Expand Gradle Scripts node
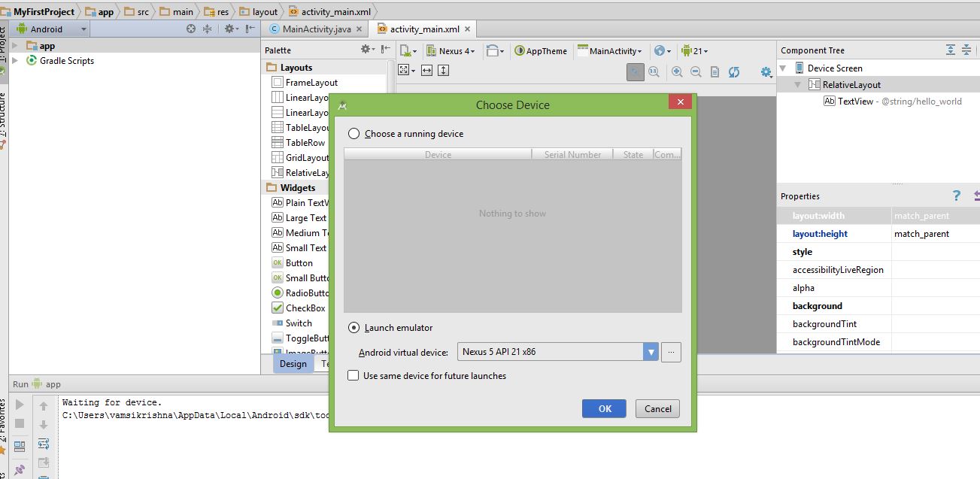This screenshot has height=479, width=980. (x=15, y=61)
